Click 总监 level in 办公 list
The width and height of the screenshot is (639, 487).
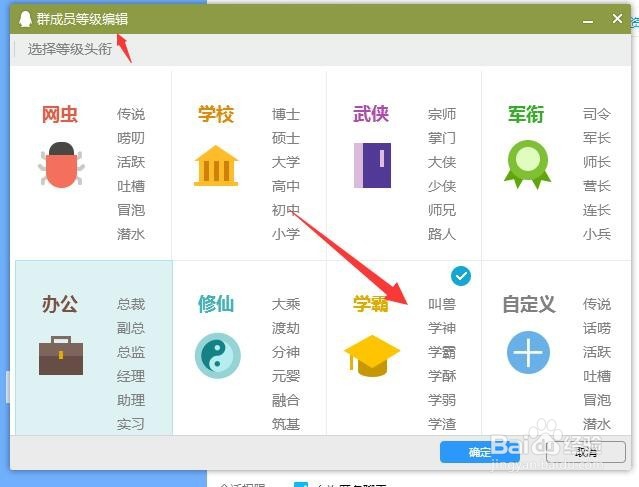click(x=131, y=353)
